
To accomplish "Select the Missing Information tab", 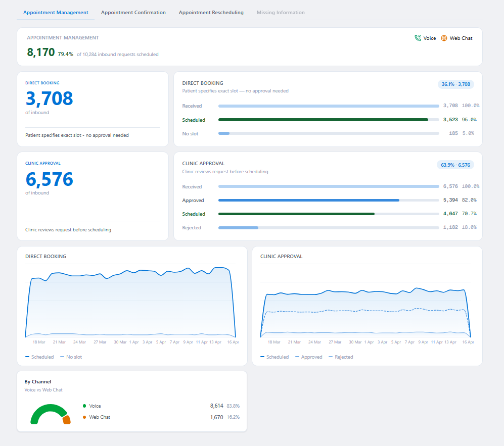I will [x=281, y=12].
